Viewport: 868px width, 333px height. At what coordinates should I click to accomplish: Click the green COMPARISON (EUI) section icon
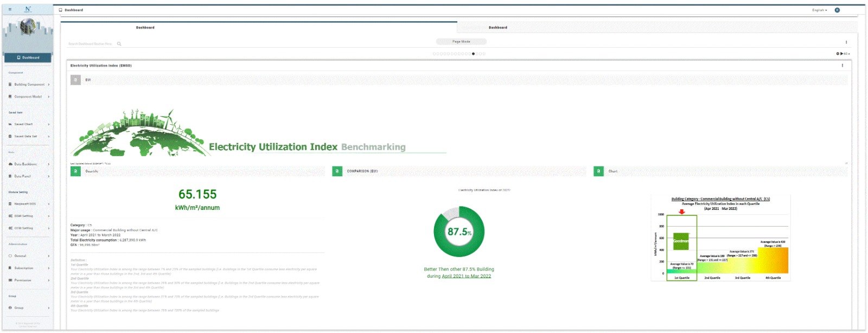click(x=337, y=171)
